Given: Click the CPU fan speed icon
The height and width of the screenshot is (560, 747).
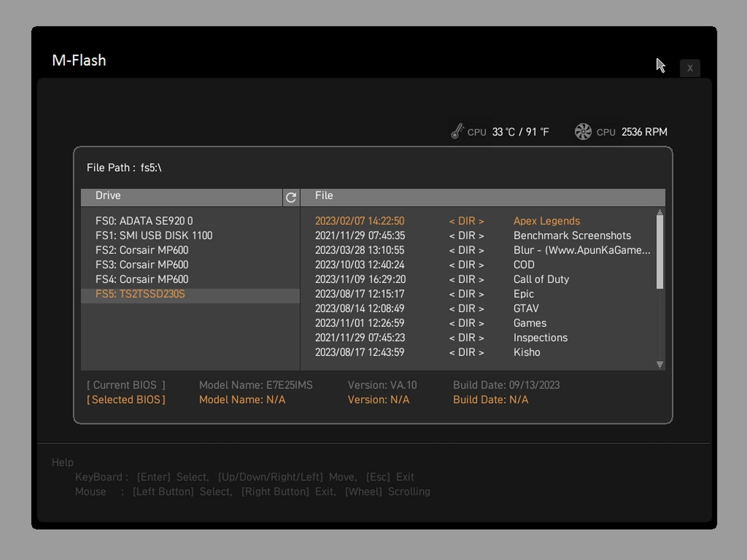Looking at the screenshot, I should (x=583, y=132).
